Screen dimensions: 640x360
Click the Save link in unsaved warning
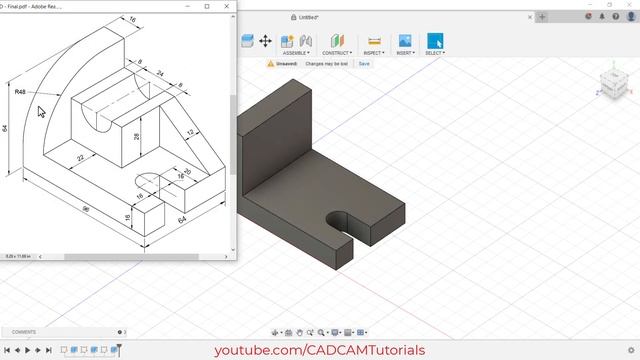point(364,64)
